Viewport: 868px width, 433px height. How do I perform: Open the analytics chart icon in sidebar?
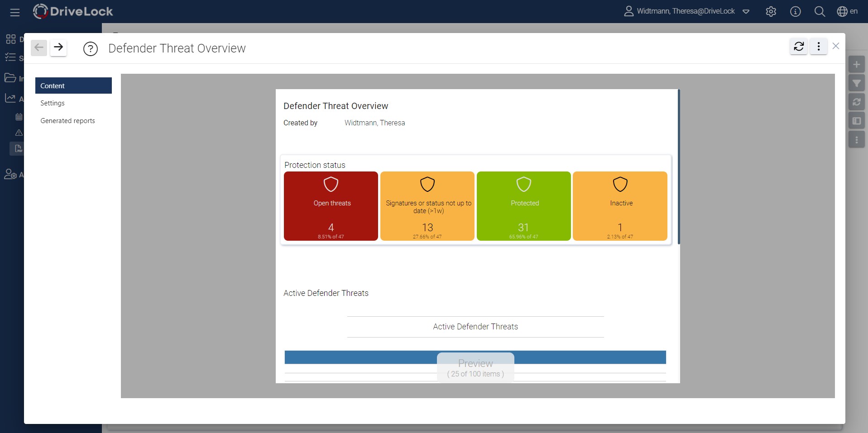(10, 98)
